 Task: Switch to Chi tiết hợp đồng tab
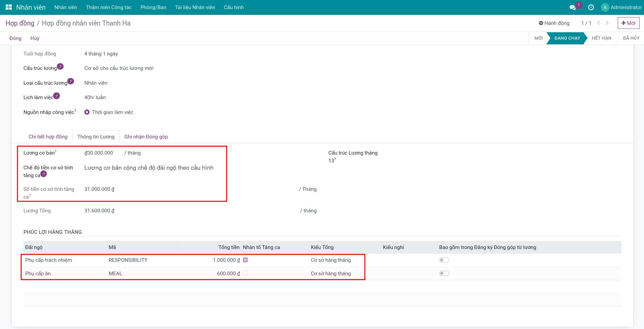(48, 137)
